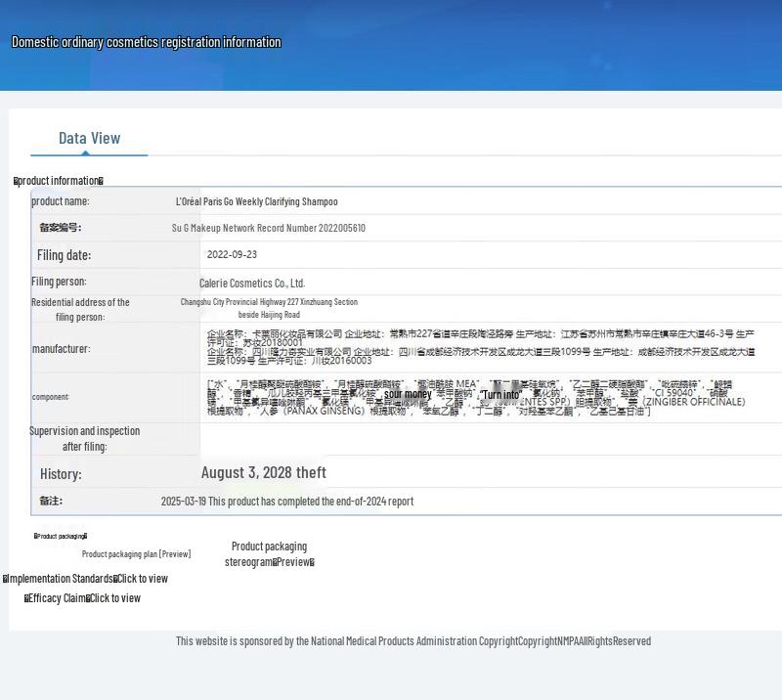
Task: Open the Product packaging plan preview
Action: (x=136, y=554)
